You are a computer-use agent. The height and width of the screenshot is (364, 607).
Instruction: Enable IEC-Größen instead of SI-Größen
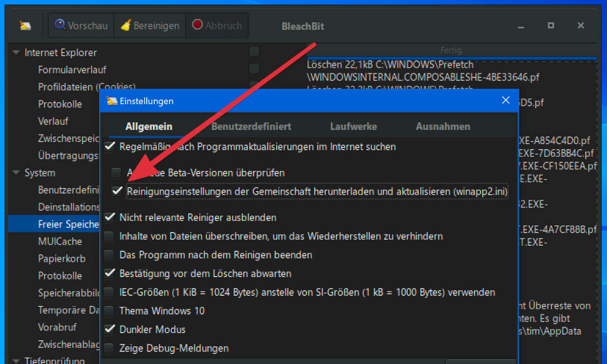click(x=109, y=292)
